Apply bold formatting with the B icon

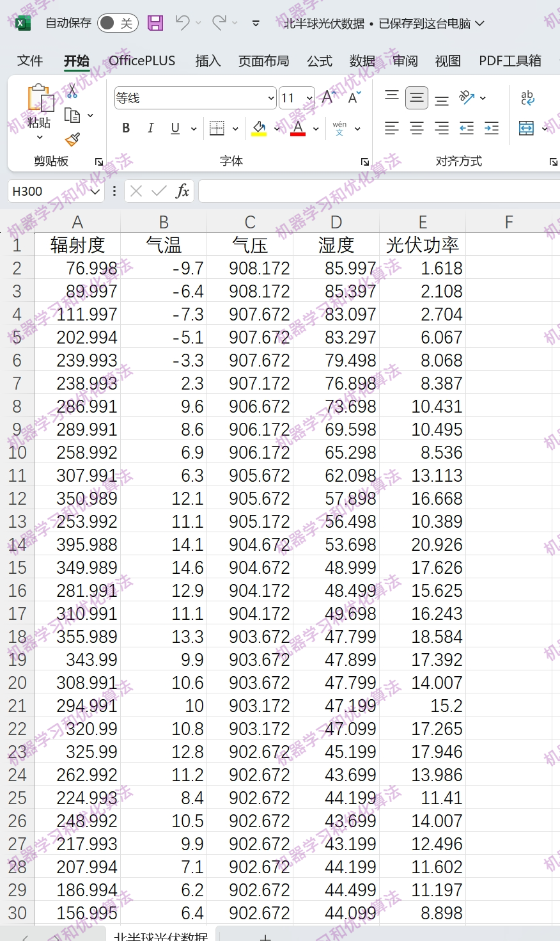tap(125, 128)
